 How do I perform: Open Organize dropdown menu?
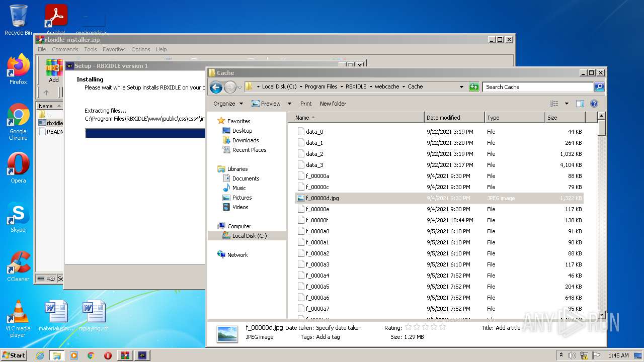228,104
